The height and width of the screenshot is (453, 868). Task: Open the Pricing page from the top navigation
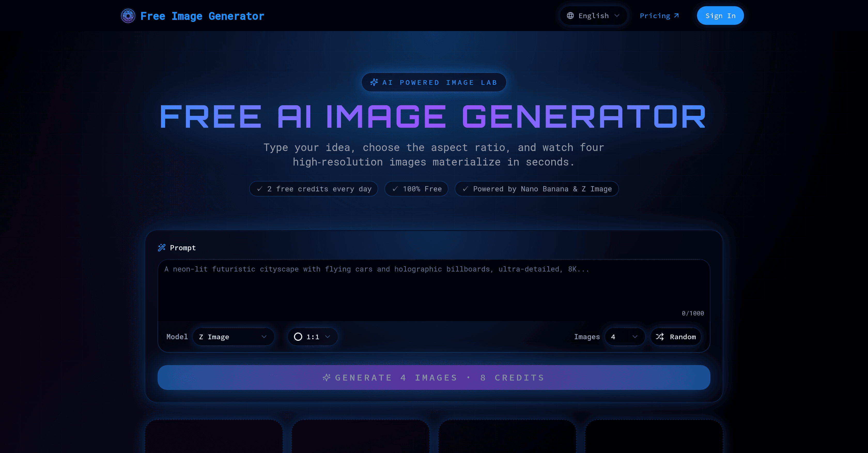click(x=655, y=16)
